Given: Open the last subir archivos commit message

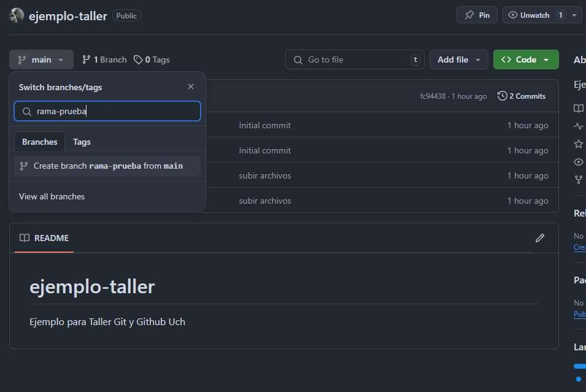Looking at the screenshot, I should 265,201.
